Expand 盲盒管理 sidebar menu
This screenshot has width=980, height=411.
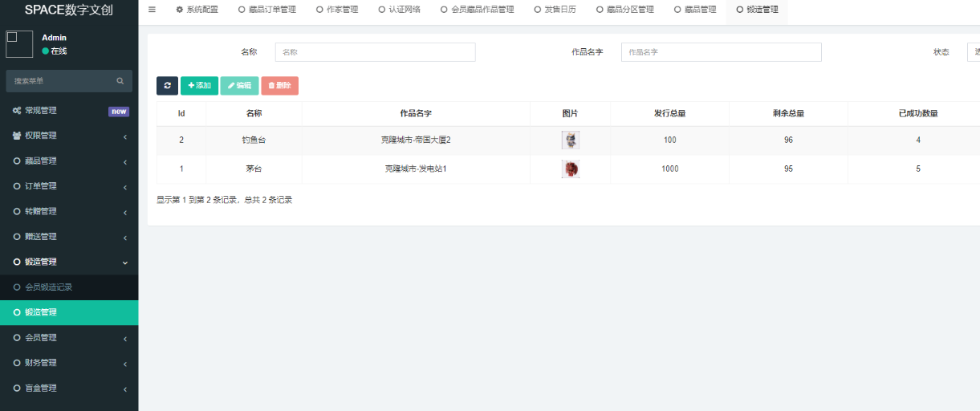(x=69, y=389)
